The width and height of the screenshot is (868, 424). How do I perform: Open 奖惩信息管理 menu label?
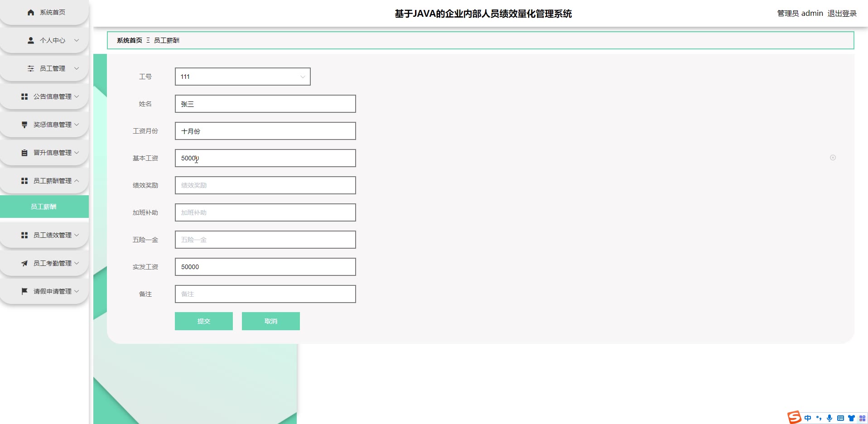53,125
